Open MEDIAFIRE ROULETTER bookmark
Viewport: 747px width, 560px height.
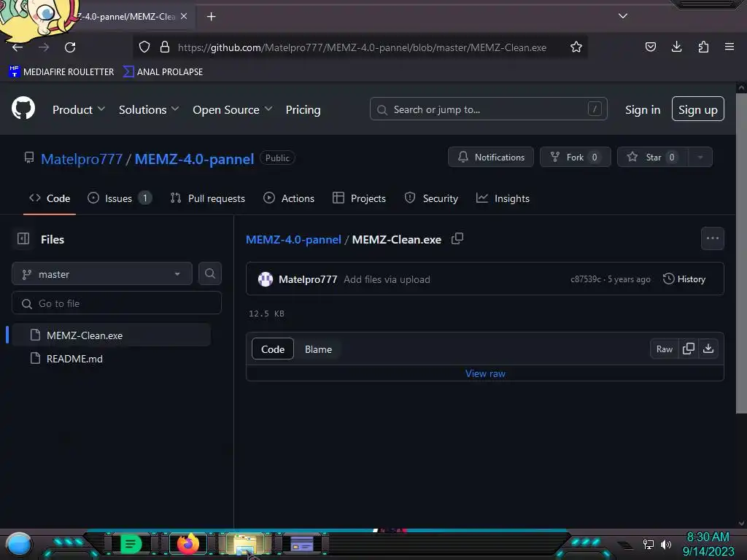(x=61, y=72)
